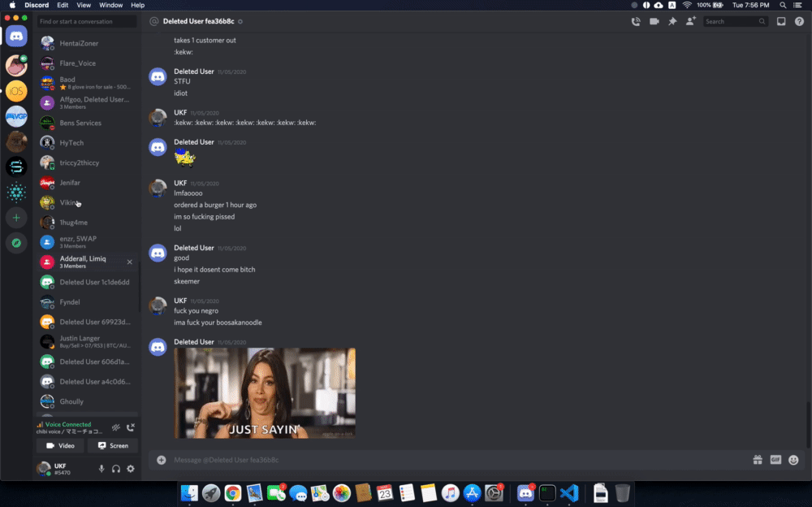Add friends to DM icon

click(690, 21)
